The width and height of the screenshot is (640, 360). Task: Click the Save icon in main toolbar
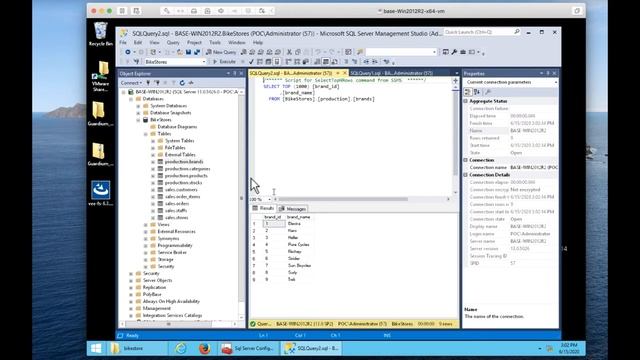tap(188, 52)
